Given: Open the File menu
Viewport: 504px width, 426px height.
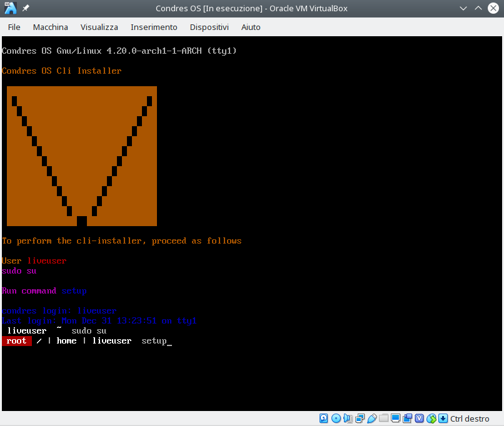Looking at the screenshot, I should pos(14,27).
